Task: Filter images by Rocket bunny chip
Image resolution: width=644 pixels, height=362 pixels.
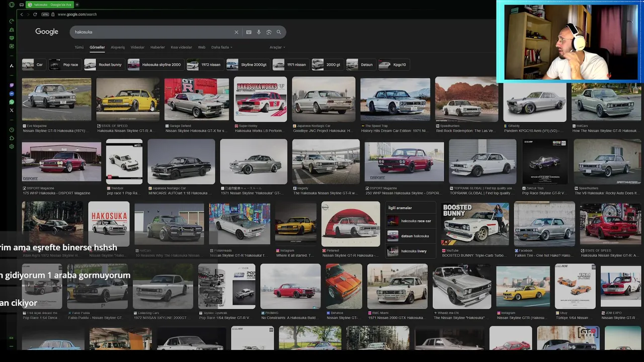Action: pos(104,64)
